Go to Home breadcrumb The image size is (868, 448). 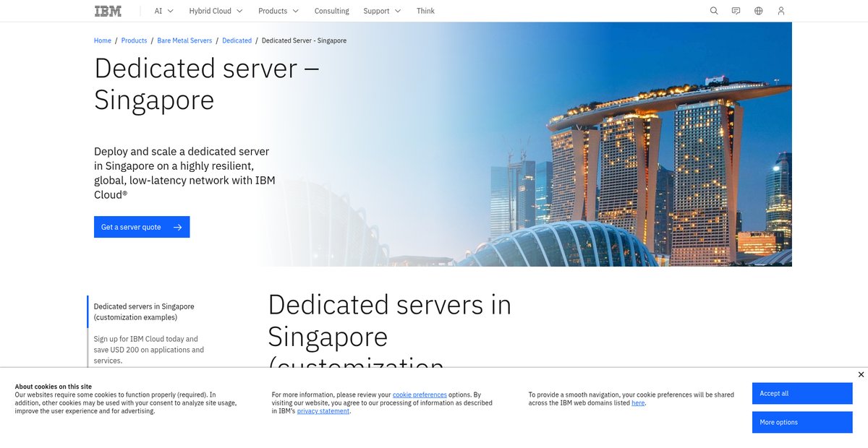coord(103,40)
